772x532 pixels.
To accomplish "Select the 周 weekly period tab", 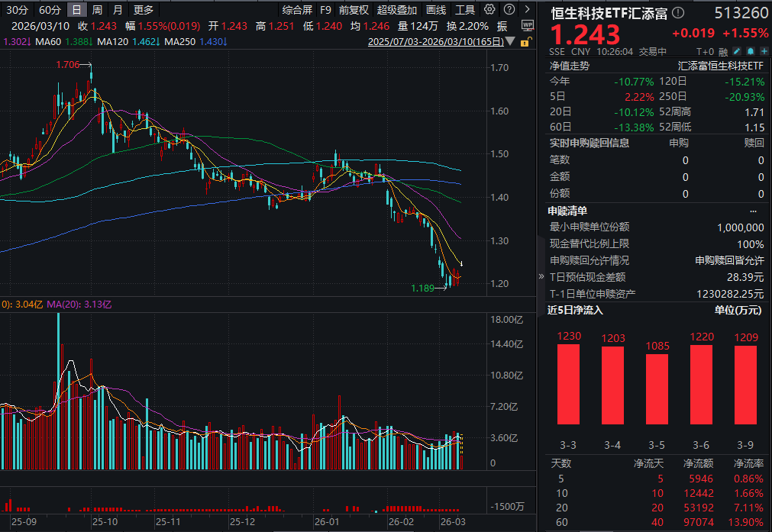I will click(97, 10).
